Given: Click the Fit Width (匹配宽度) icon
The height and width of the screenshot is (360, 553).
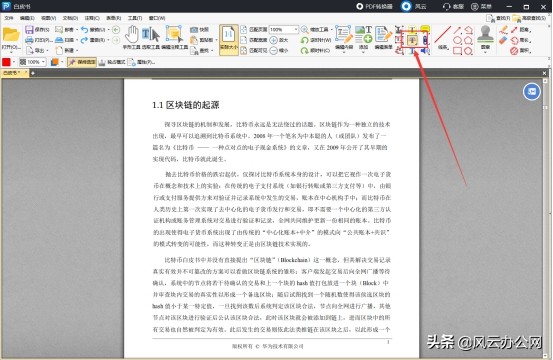Looking at the screenshot, I should tap(244, 40).
